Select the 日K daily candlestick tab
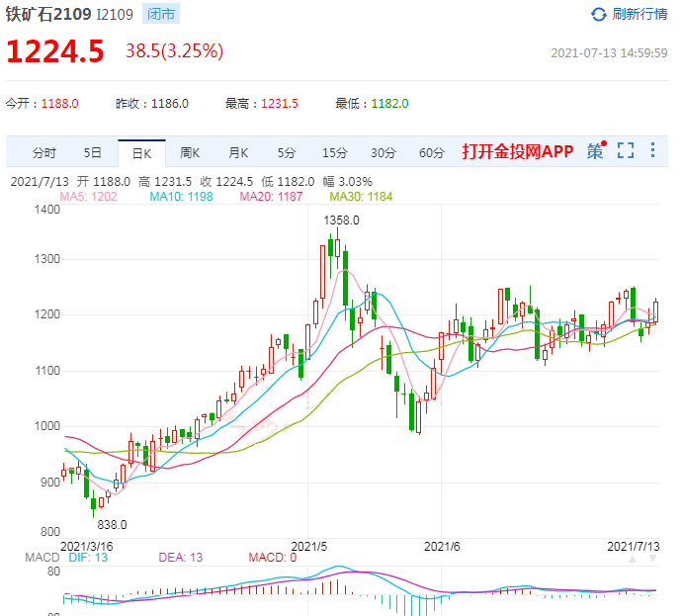Image resolution: width=682 pixels, height=616 pixels. click(141, 152)
